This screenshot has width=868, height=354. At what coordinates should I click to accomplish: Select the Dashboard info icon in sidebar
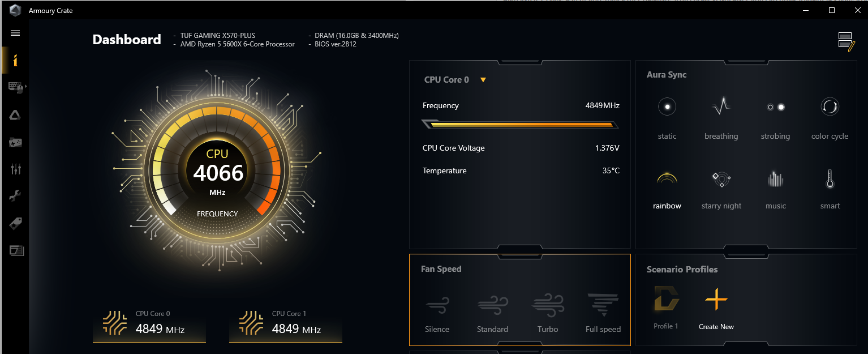[15, 60]
